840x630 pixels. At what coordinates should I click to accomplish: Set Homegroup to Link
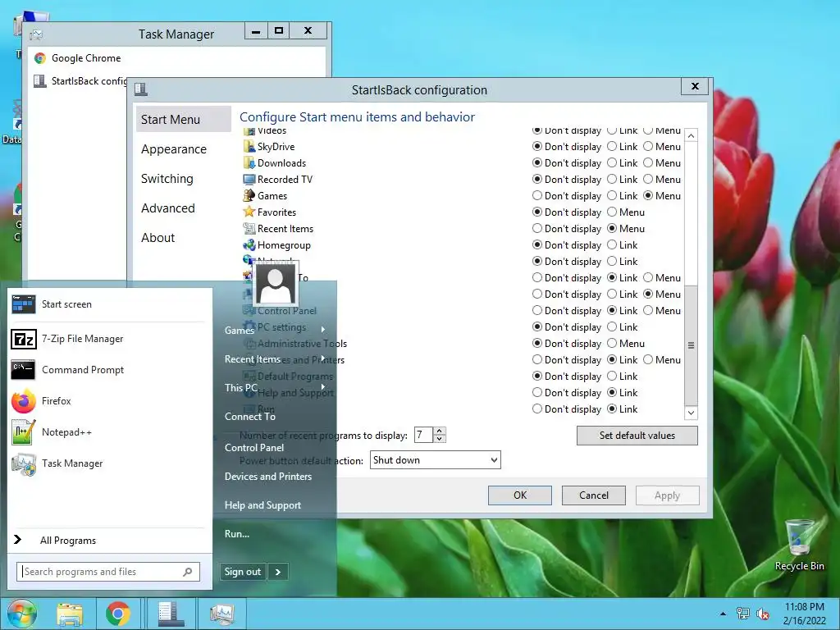click(x=612, y=244)
